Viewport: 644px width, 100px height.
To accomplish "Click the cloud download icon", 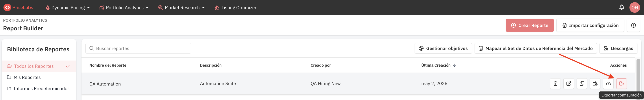I will 608,84.
